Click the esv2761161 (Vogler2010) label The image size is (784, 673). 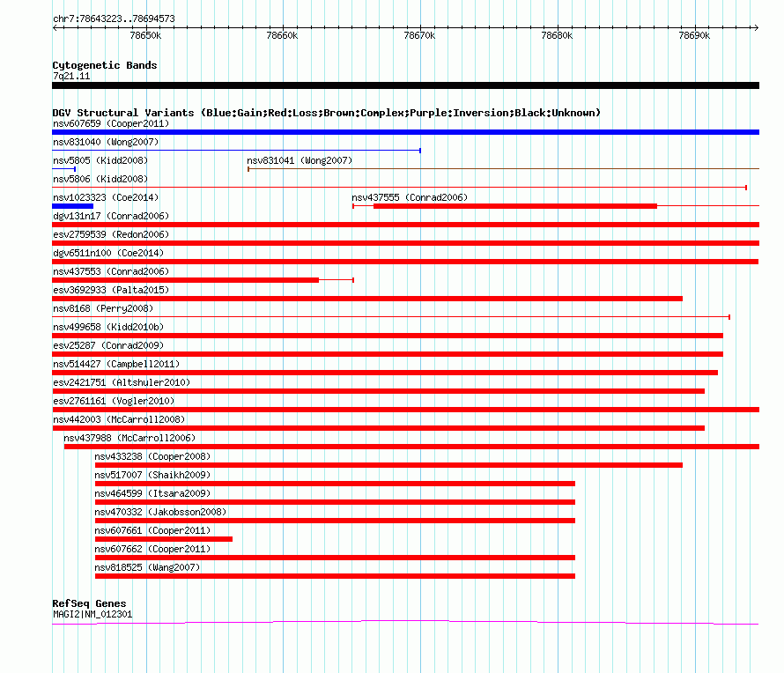click(x=114, y=401)
